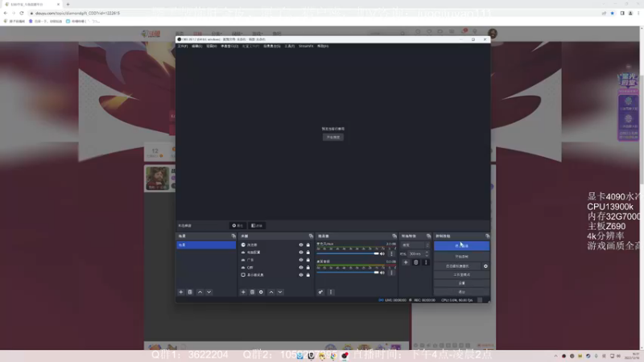Add a new source with plus icon
Image resolution: width=644 pixels, height=362 pixels.
click(243, 292)
